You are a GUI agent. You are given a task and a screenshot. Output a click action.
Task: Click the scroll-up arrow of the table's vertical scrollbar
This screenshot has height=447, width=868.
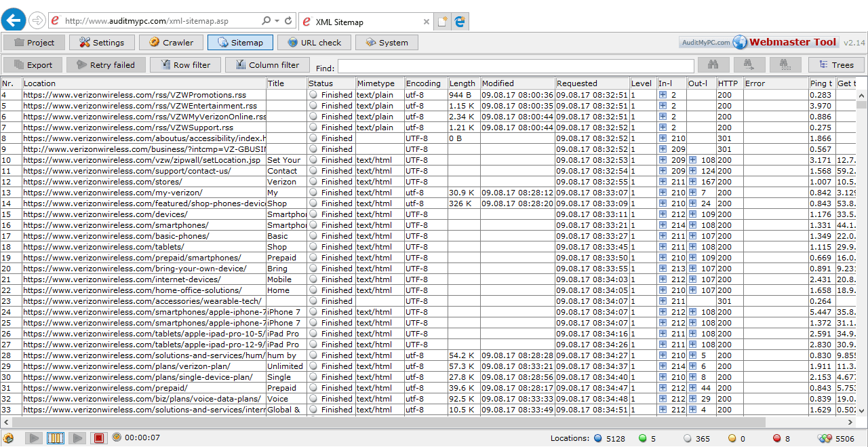coord(862,95)
